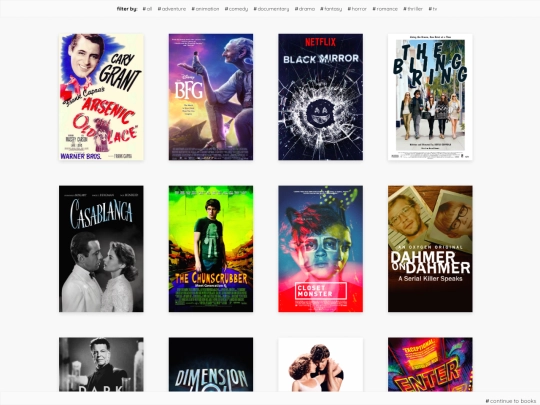Image resolution: width=540 pixels, height=405 pixels.
Task: Open Casablanca movie poster
Action: (x=101, y=249)
